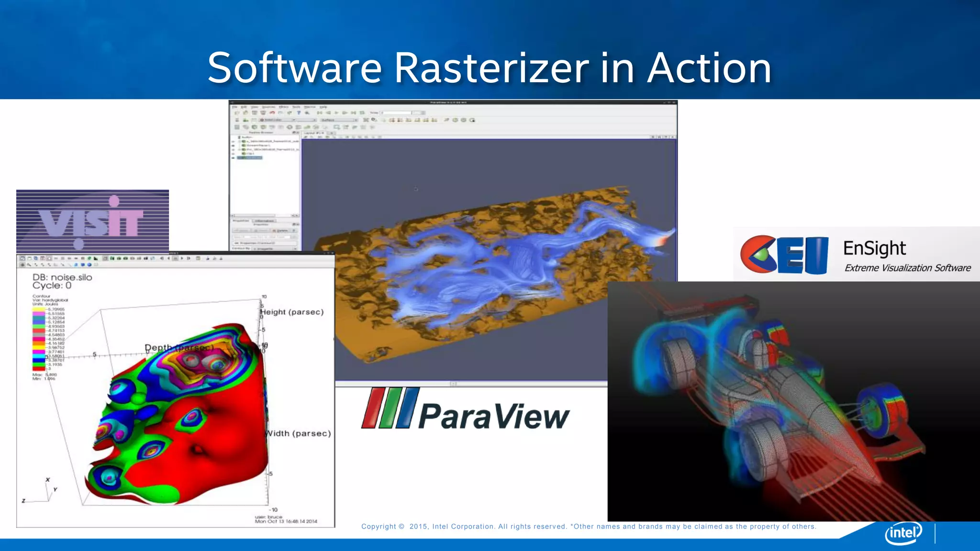
Task: Play the animation in ParaView
Action: point(336,113)
